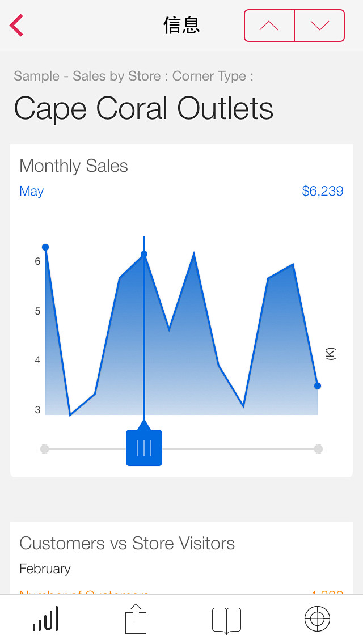Tap the May month label
Viewport: 363px width, 644px height.
[x=32, y=192]
